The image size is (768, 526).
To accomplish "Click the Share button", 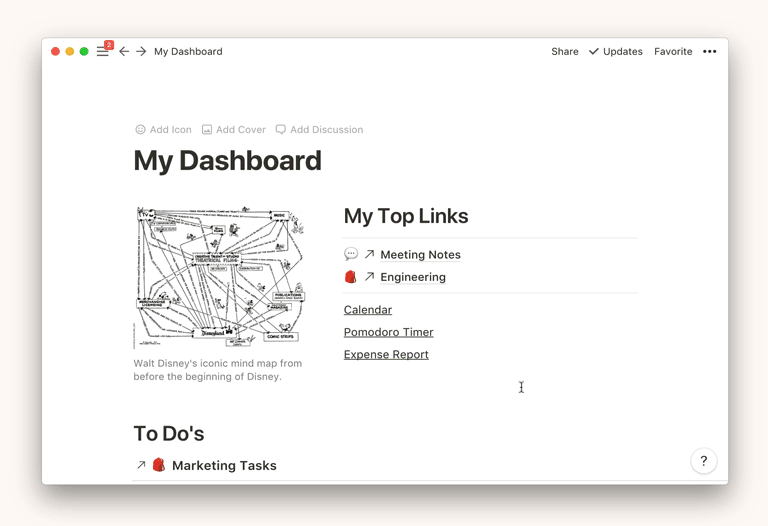I will [565, 51].
